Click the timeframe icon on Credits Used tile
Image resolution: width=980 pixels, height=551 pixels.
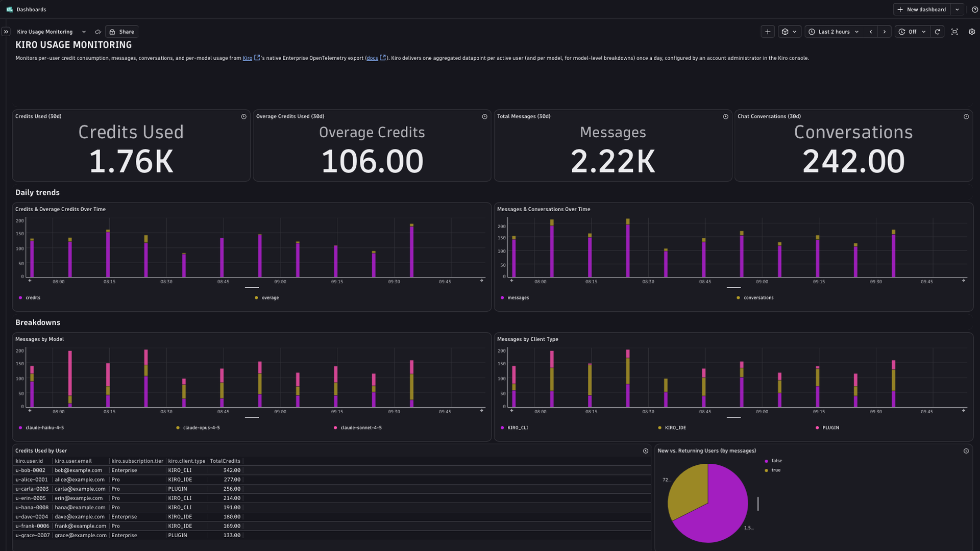243,117
